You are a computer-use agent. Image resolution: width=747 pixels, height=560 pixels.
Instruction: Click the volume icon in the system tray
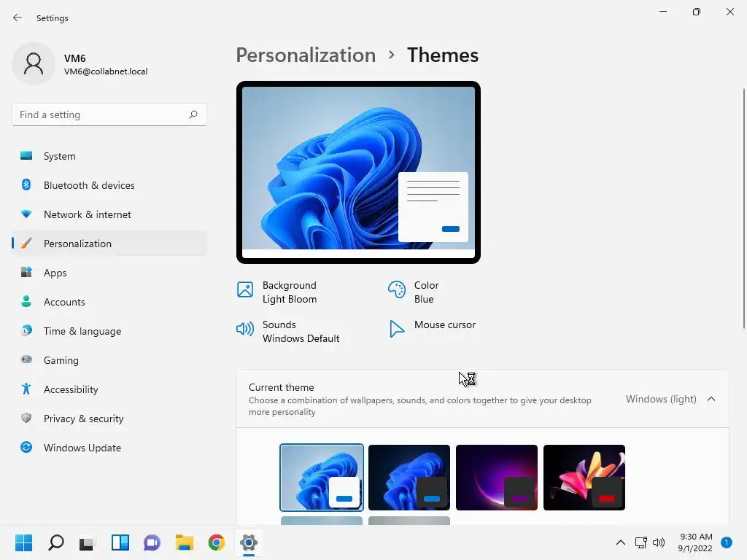[659, 542]
